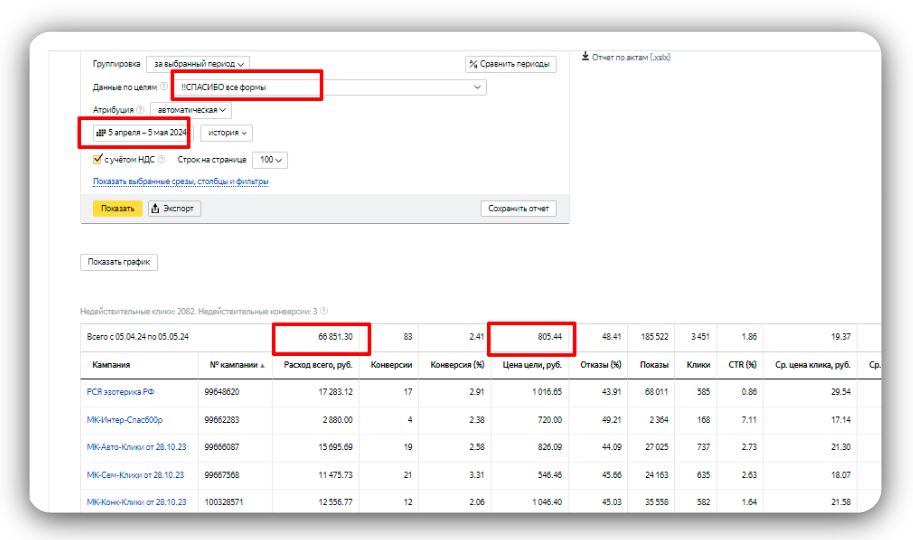Click the sort arrow in № кампании header
The image size is (913, 540).
click(263, 366)
